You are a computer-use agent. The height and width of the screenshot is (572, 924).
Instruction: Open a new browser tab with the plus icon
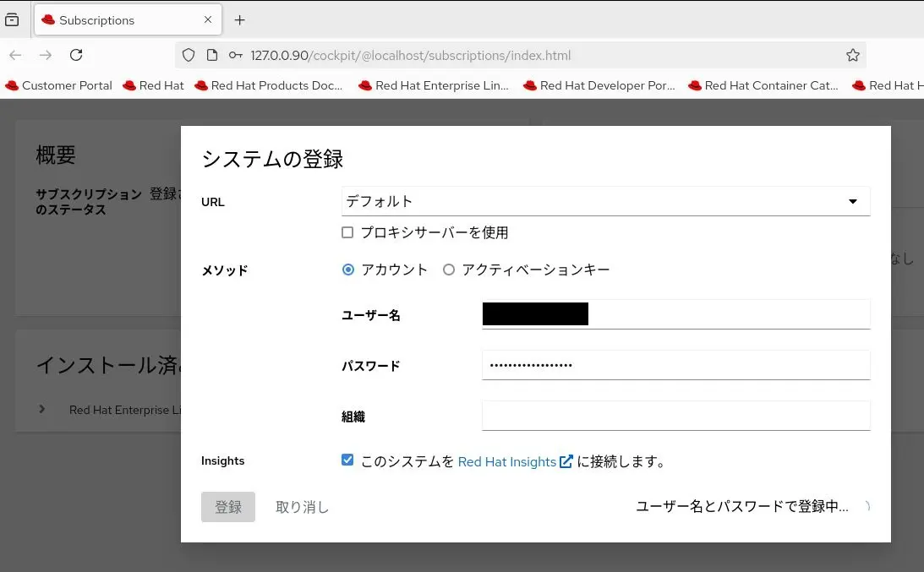[239, 19]
